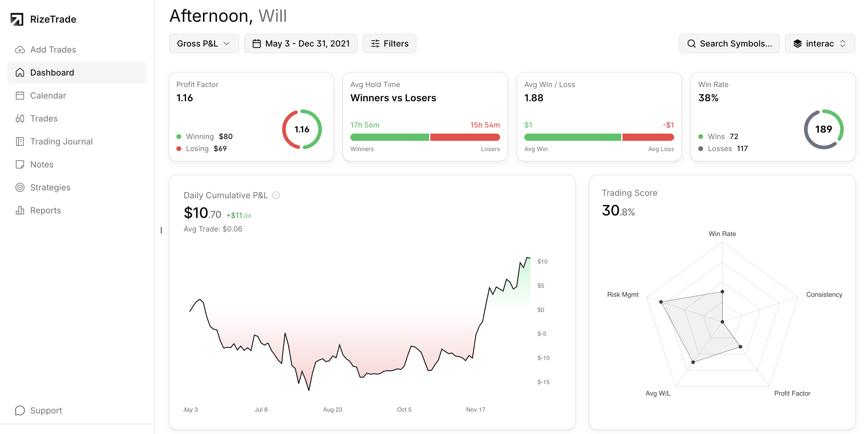Viewport: 868px width, 434px height.
Task: Open the Notes page from sidebar
Action: click(x=42, y=164)
